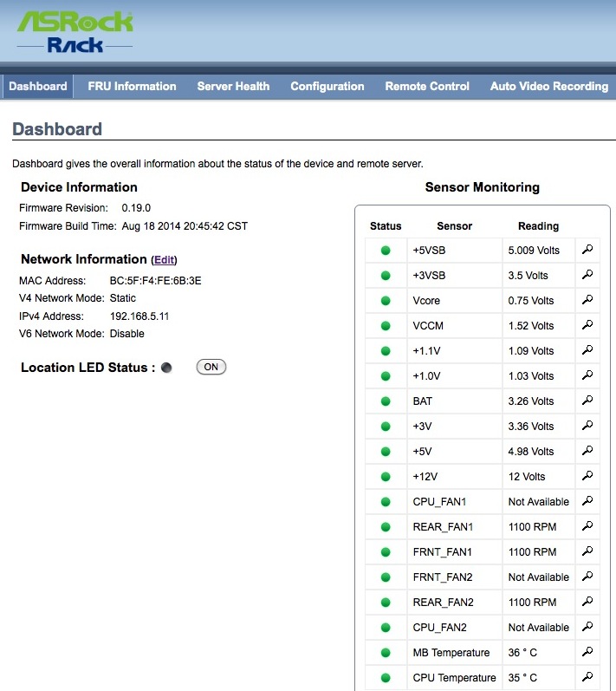Click the 36 ° C MB reading

click(x=522, y=653)
